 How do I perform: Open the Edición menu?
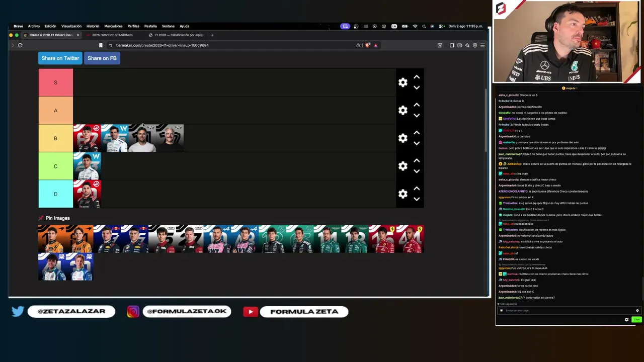click(x=50, y=26)
